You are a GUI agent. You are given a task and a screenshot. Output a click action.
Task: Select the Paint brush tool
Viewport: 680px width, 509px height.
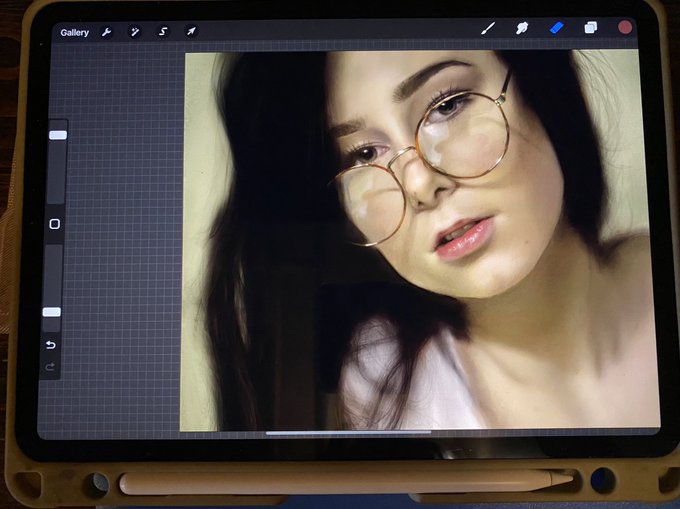(488, 29)
